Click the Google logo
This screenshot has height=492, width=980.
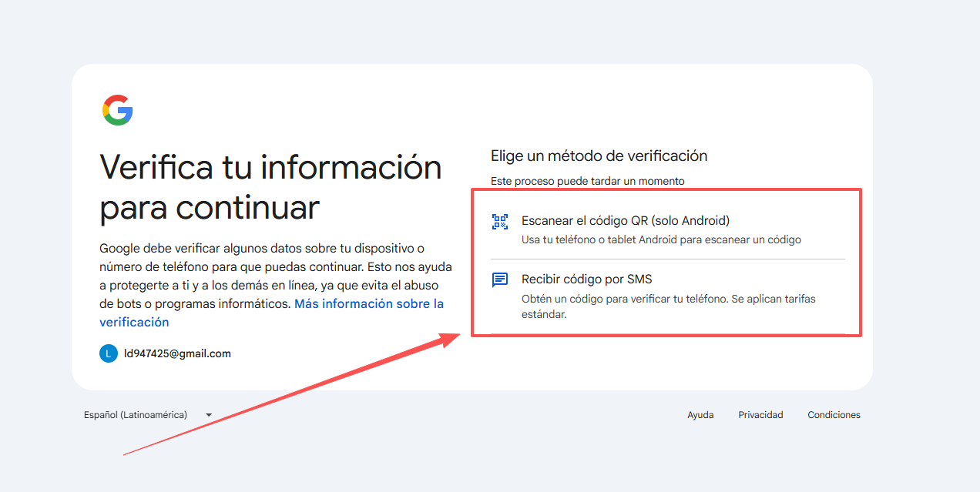pyautogui.click(x=118, y=110)
